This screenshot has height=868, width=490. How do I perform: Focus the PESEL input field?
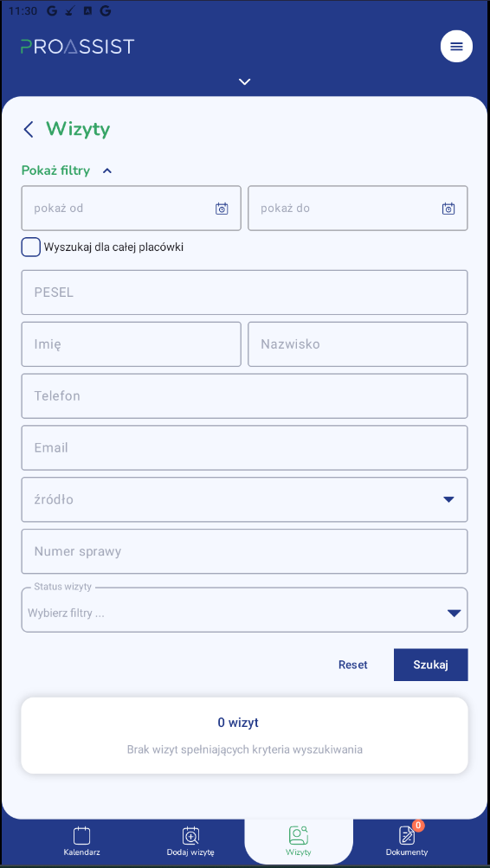(245, 293)
